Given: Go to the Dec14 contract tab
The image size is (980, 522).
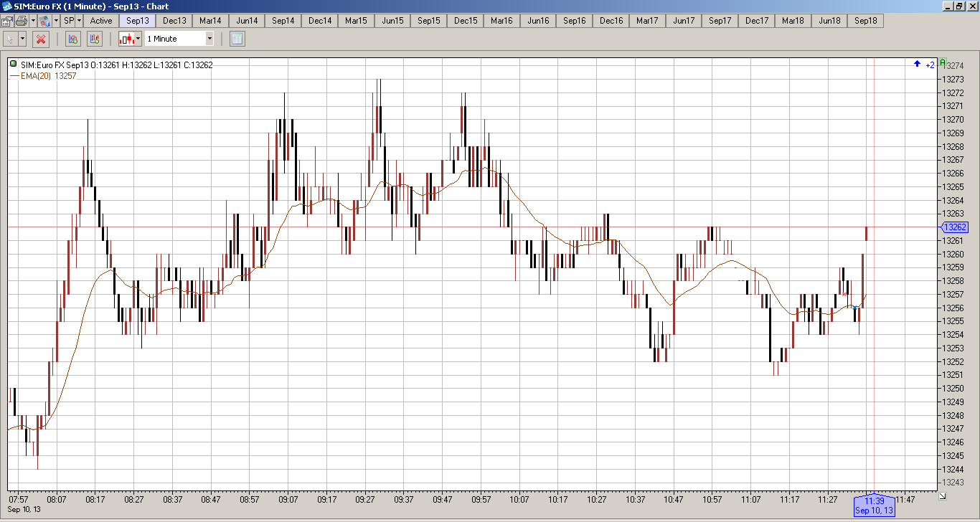Looking at the screenshot, I should [x=320, y=21].
